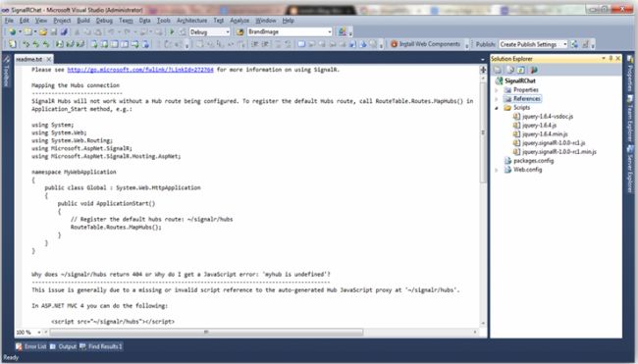Click the Save icon in toolbar
This screenshot has height=364, width=638.
click(54, 31)
